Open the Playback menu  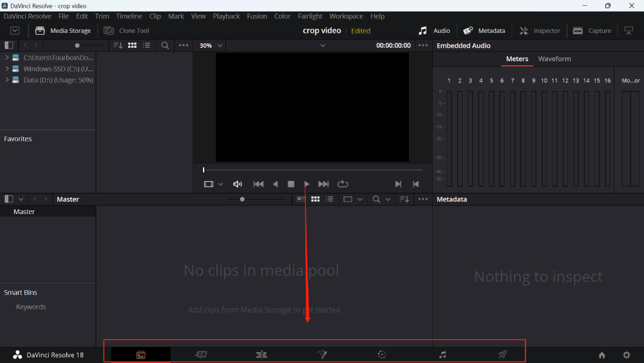pos(226,16)
